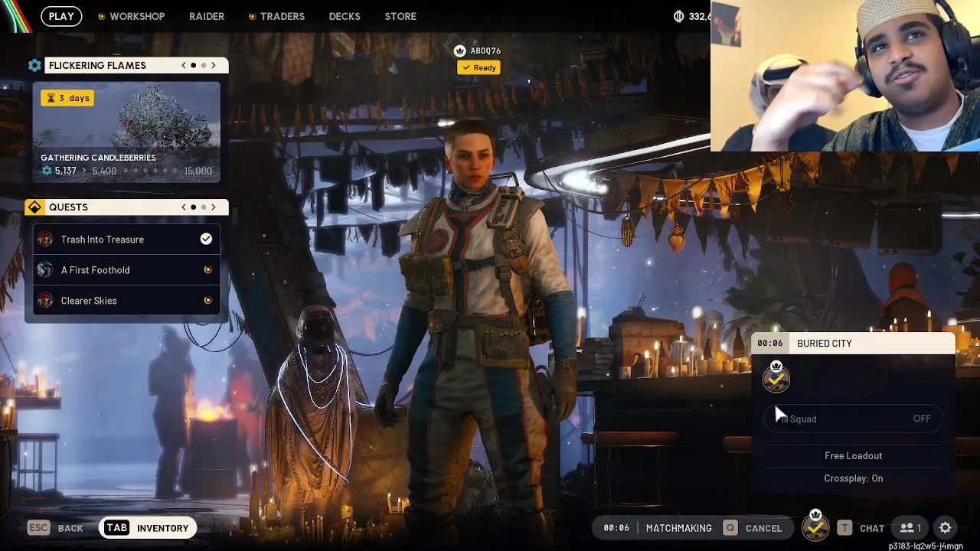The height and width of the screenshot is (551, 980).
Task: Click the Quests panel yellow icon
Action: pos(34,207)
